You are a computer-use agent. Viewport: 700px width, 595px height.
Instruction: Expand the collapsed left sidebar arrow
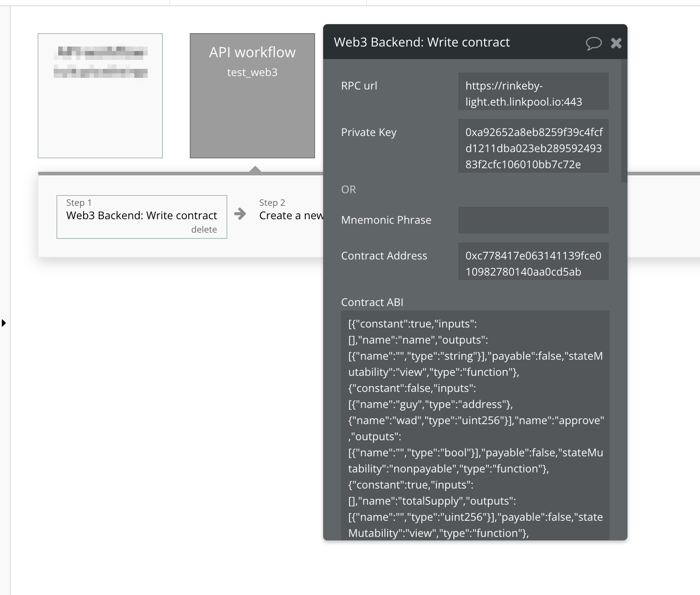pyautogui.click(x=4, y=323)
